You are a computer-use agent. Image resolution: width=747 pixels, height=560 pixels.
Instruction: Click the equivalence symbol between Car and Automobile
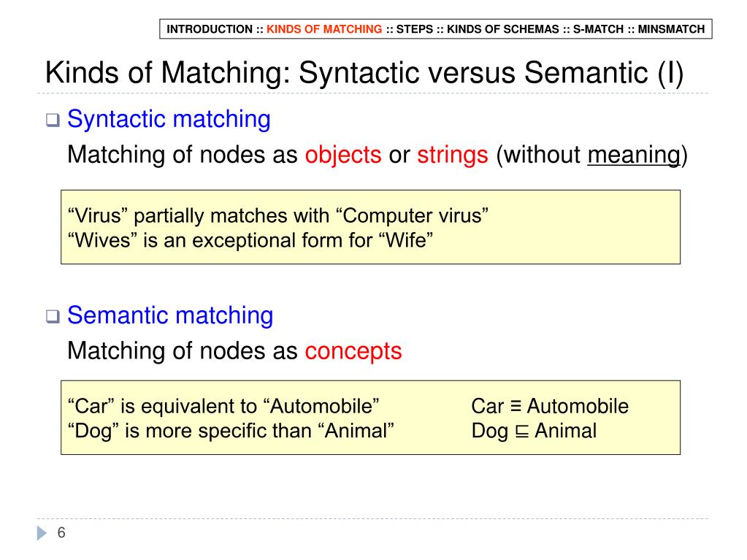click(x=516, y=407)
